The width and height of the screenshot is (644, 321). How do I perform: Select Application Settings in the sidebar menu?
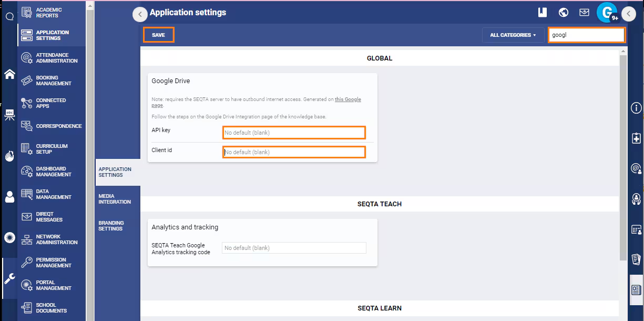[x=52, y=35]
